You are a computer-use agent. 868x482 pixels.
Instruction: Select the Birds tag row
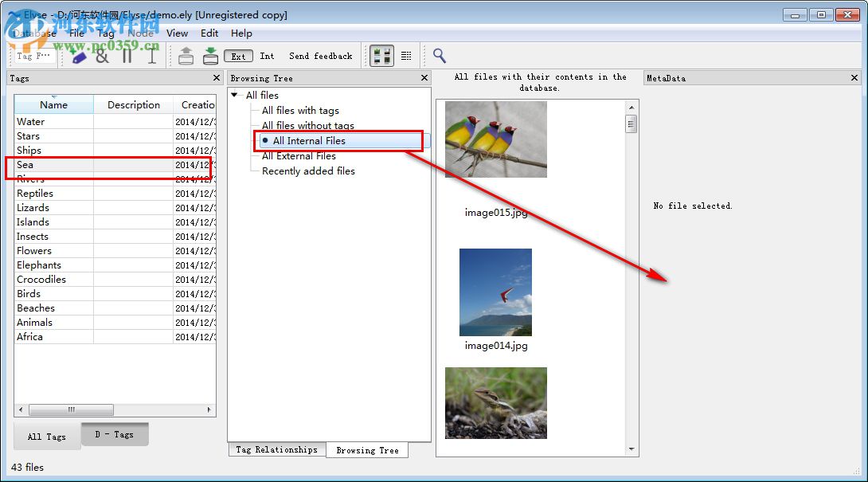pos(115,294)
